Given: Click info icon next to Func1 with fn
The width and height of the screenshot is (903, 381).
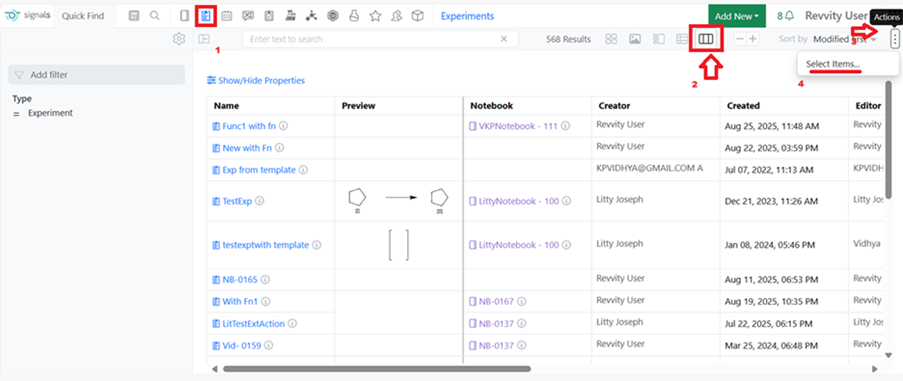Looking at the screenshot, I should (x=283, y=126).
